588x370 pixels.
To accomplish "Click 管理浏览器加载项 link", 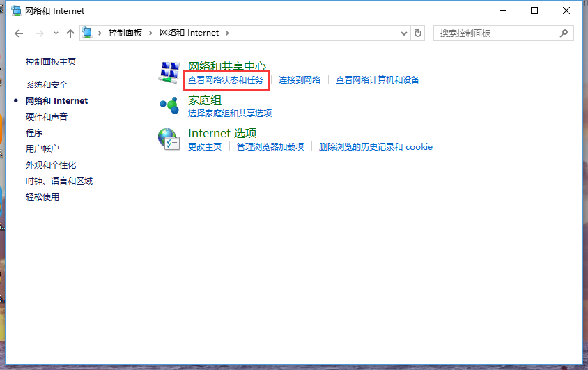I will (270, 146).
